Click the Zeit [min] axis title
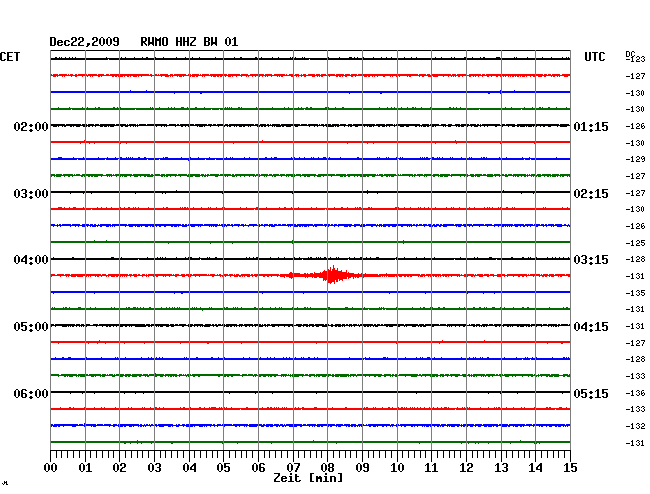The width and height of the screenshot is (650, 494). click(x=308, y=478)
